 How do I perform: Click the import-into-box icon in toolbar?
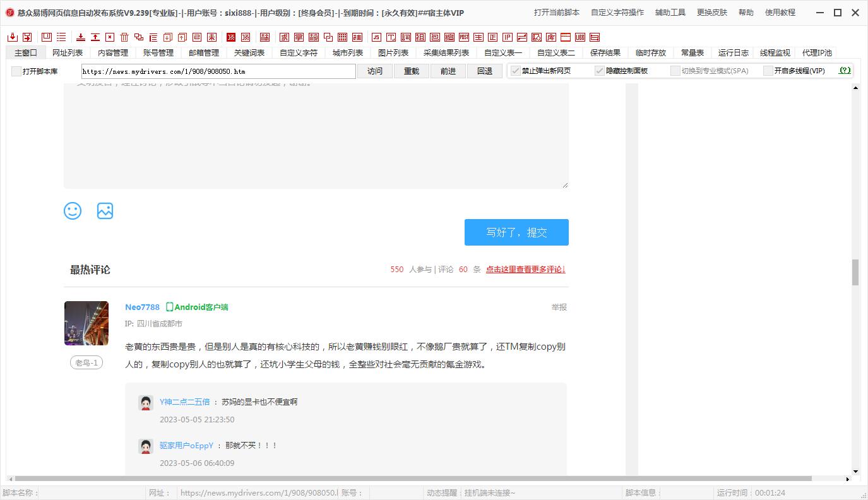click(x=13, y=37)
